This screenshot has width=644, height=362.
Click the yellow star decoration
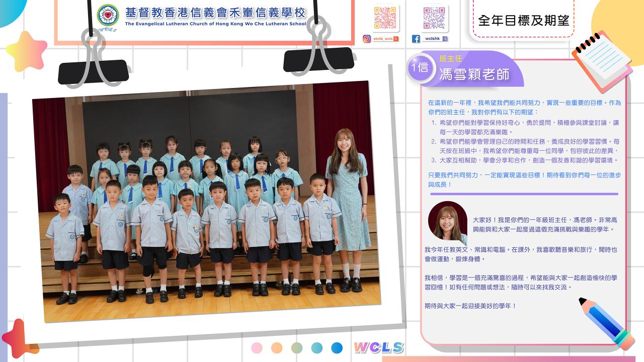click(x=26, y=51)
